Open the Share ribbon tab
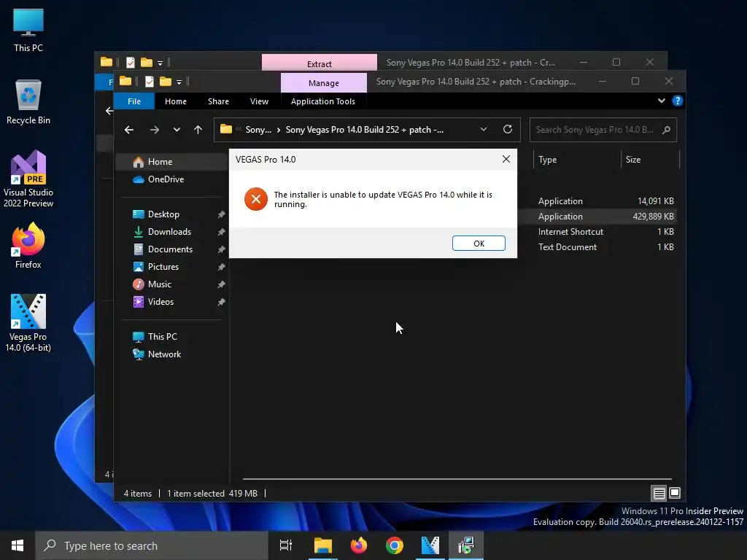Viewport: 747px width, 560px height. click(218, 101)
